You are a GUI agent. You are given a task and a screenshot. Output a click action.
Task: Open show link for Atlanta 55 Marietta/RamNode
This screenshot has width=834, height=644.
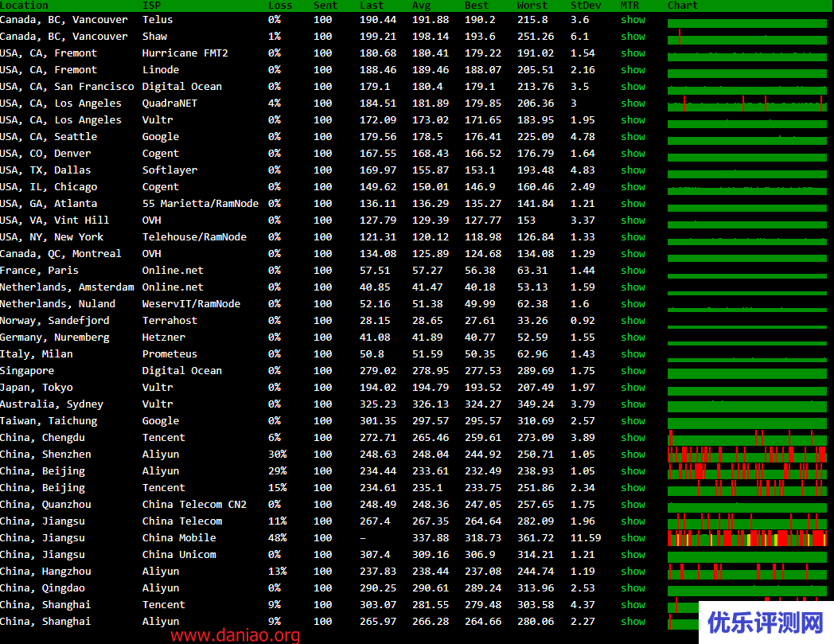(x=633, y=203)
